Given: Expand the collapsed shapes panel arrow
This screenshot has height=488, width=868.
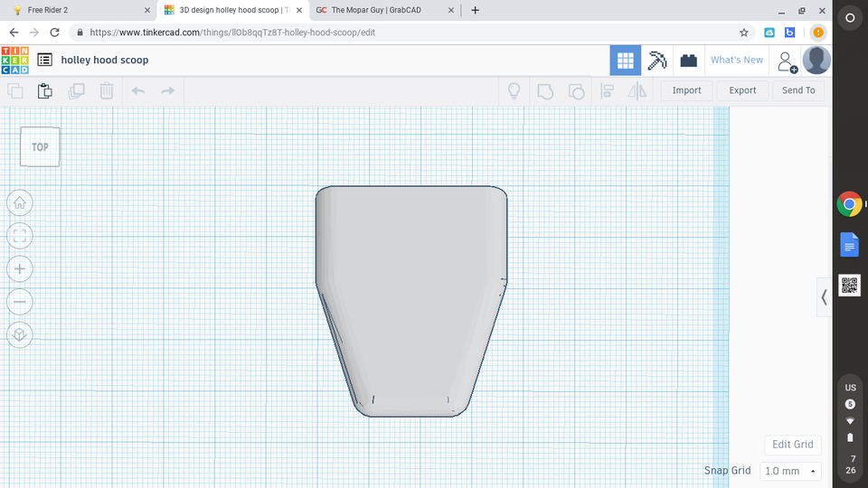Looking at the screenshot, I should [825, 297].
